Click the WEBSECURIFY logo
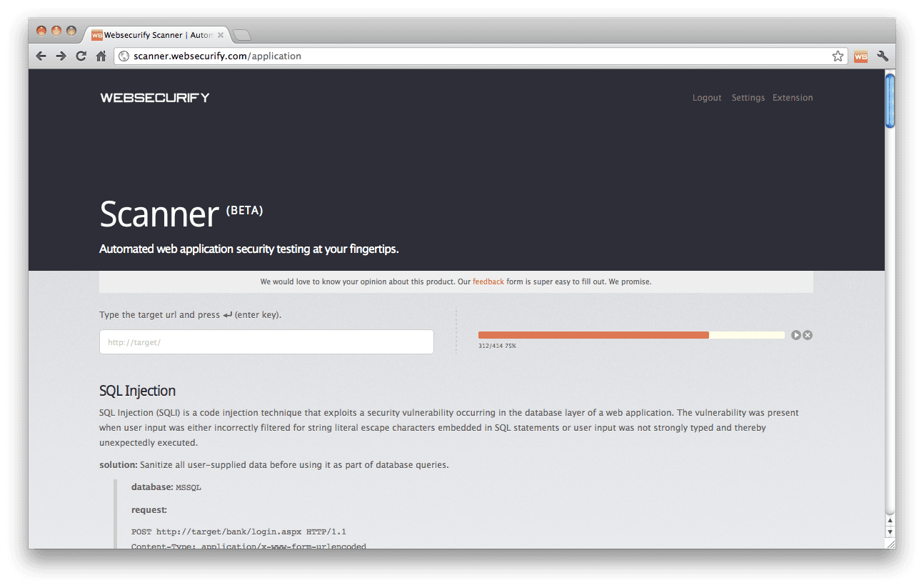Viewport: 924px width, 588px height. [155, 98]
